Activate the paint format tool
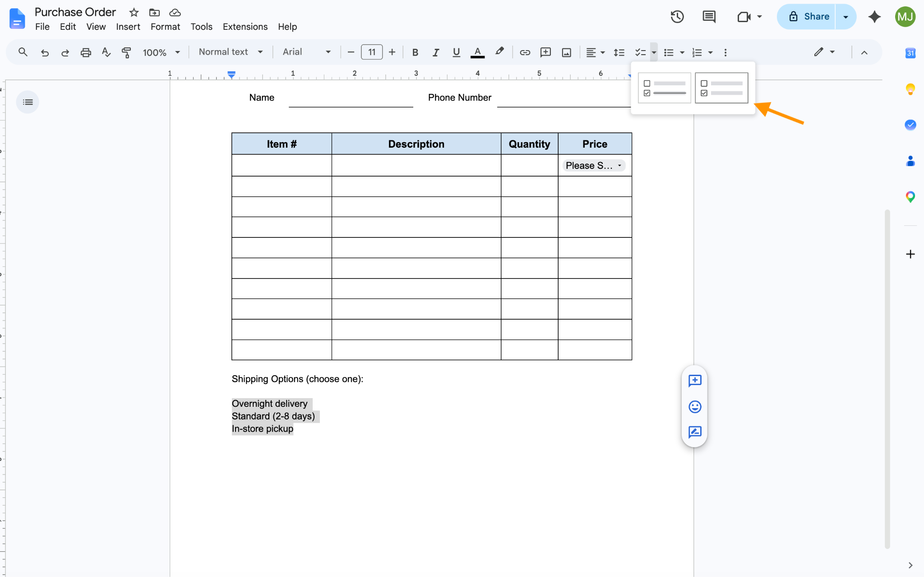The width and height of the screenshot is (924, 577). [126, 52]
